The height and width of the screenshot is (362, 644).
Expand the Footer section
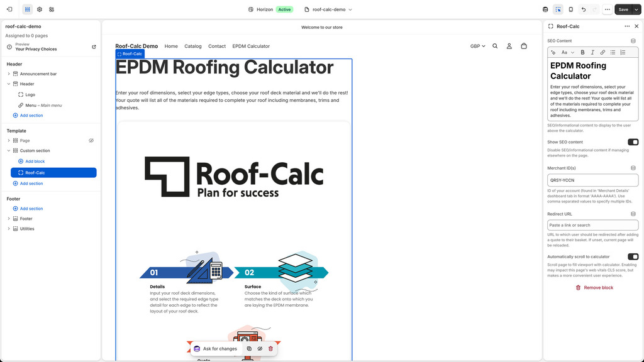[x=9, y=219]
